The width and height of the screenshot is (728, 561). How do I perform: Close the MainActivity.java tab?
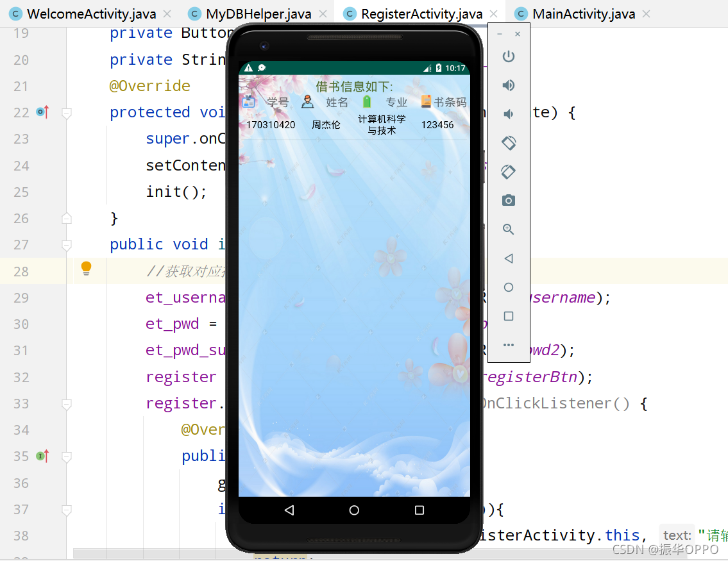pyautogui.click(x=646, y=14)
